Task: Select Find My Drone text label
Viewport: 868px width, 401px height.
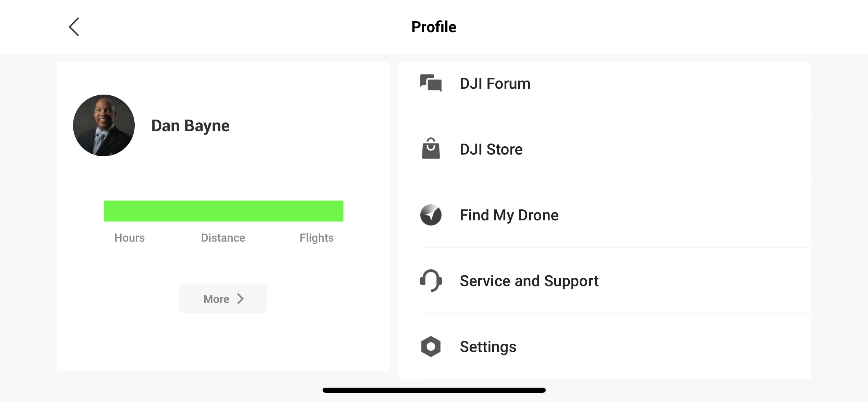Action: [x=509, y=215]
